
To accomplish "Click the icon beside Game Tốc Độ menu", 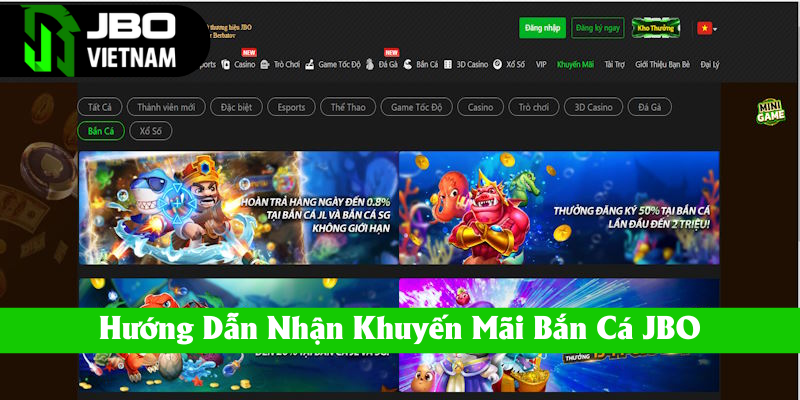I will (309, 65).
